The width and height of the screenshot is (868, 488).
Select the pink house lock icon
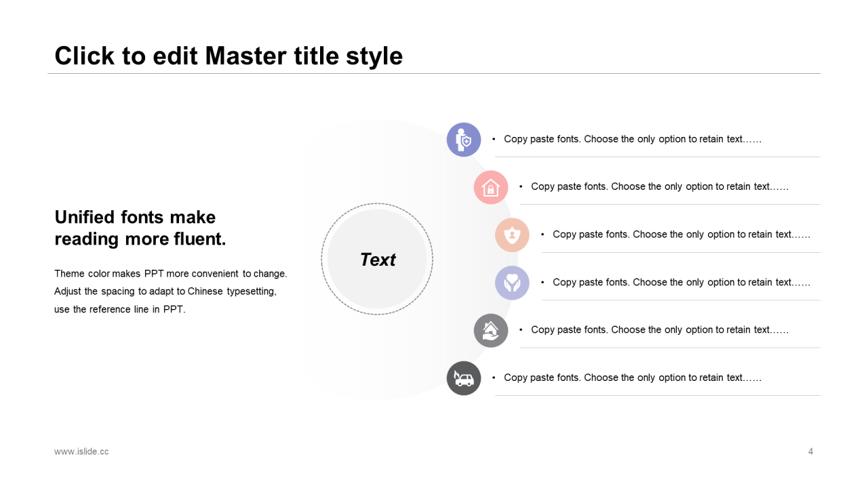pos(491,188)
